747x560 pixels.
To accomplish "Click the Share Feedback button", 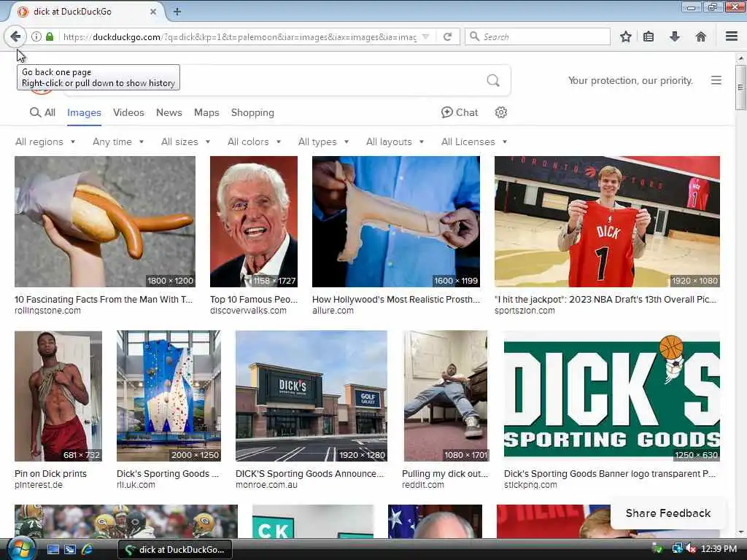I will click(x=668, y=513).
